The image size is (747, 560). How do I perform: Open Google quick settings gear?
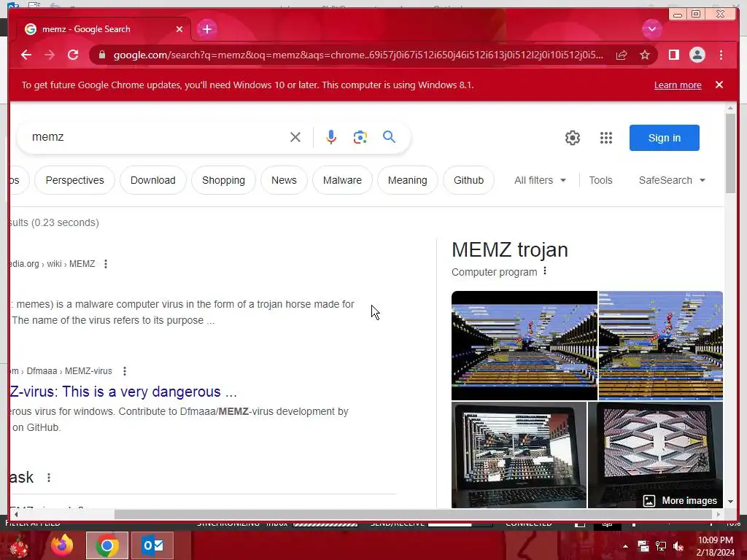(572, 138)
